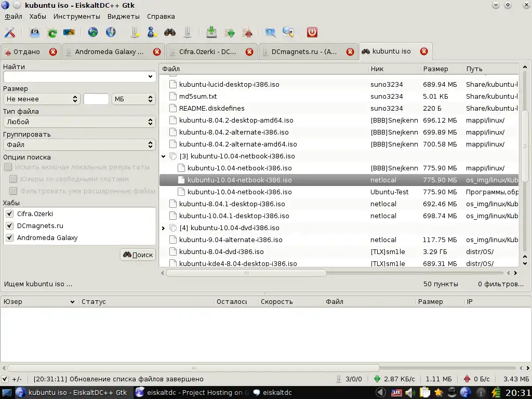
Task: Toggle Искать включая локальные результаты checkbox
Action: coord(8,167)
